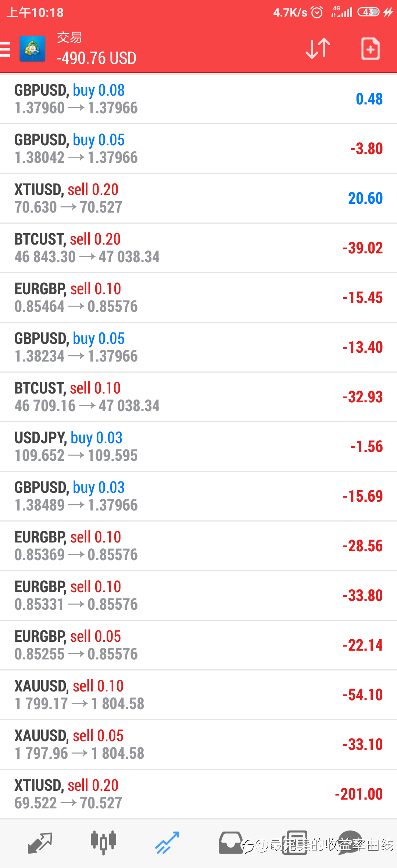Screen dimensions: 397x868
Task: Expand the GBPUSD buy 0.08 position
Action: coord(198,99)
